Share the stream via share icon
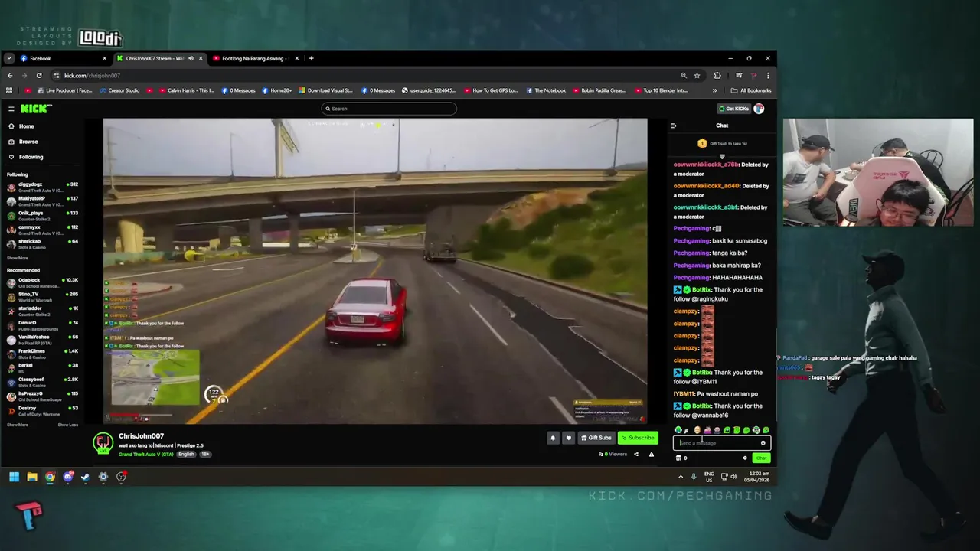This screenshot has height=551, width=980. [x=635, y=454]
